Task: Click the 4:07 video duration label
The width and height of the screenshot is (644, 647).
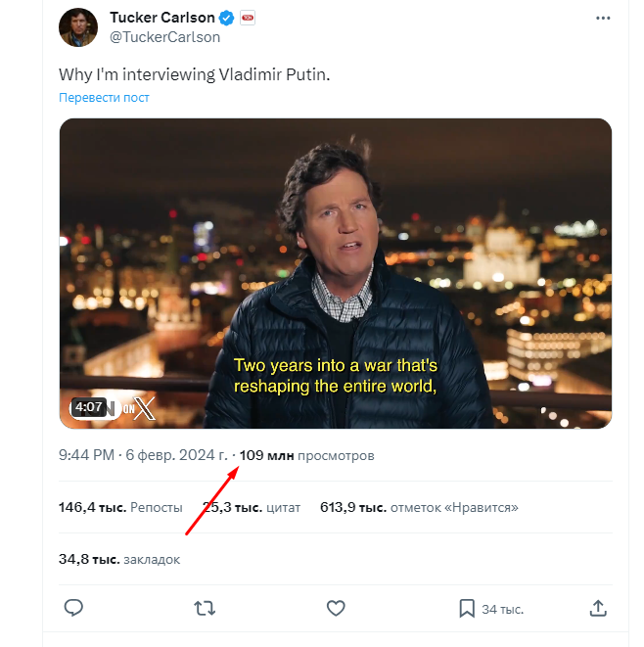Action: click(x=89, y=407)
